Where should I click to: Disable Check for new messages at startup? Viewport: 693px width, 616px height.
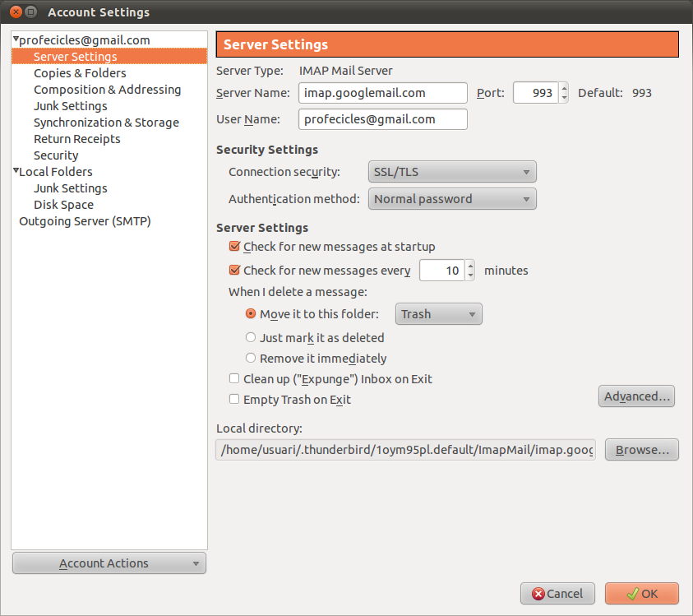pos(235,247)
